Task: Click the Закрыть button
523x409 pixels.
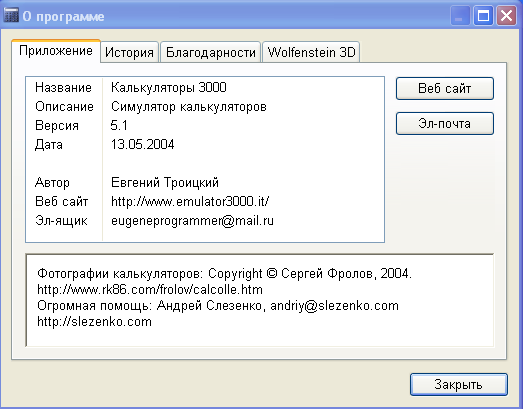Action: click(459, 384)
